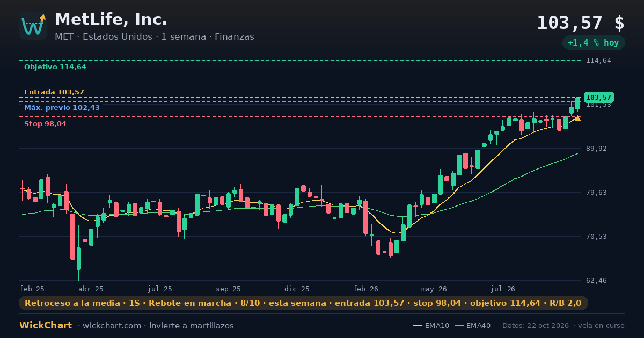
Task: Click the '+1,4 % hoy' badge
Action: click(x=593, y=43)
